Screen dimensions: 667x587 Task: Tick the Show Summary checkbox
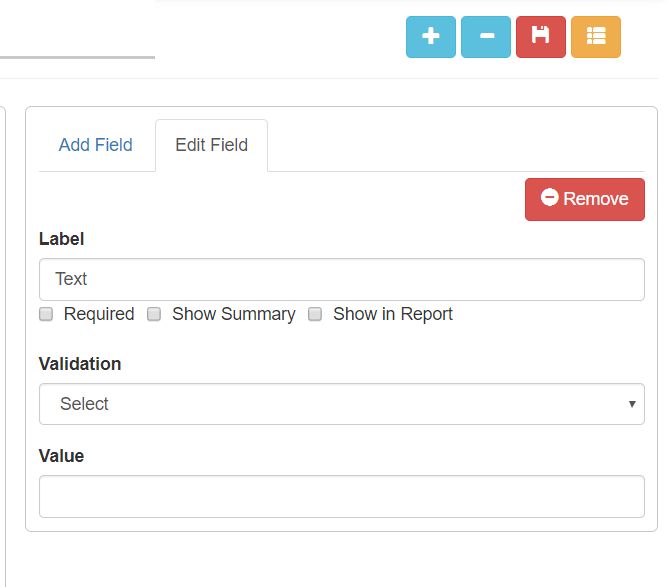tap(154, 314)
